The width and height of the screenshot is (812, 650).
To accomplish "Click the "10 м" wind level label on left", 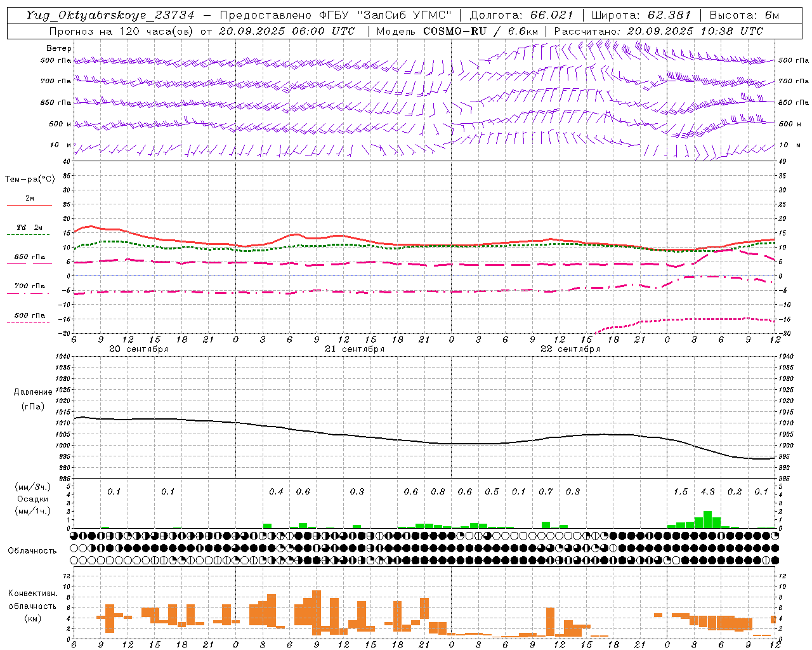I will click(62, 145).
